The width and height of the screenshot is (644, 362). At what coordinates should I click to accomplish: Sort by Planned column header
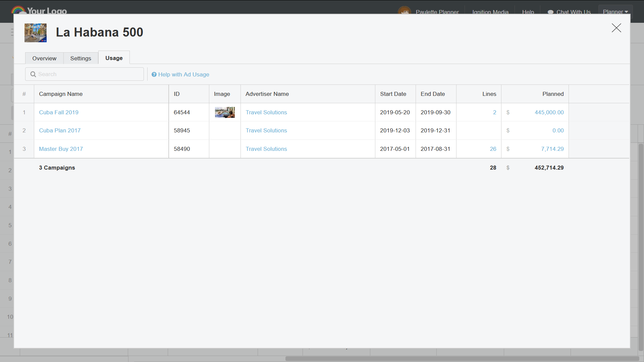tap(553, 94)
